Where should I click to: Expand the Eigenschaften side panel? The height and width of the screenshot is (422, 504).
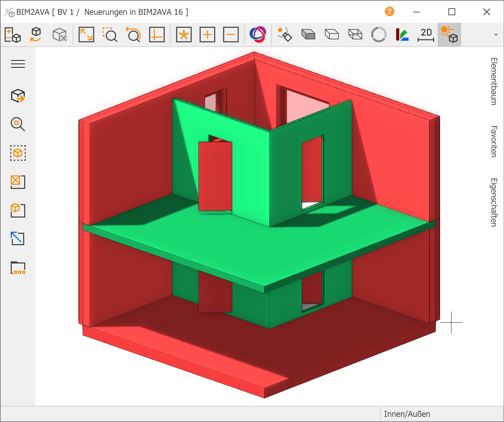pos(494,202)
